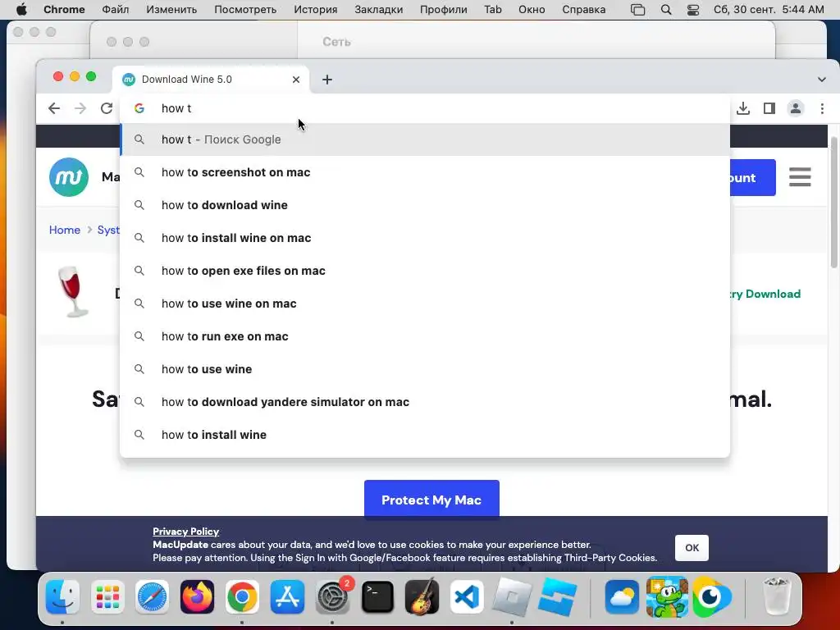Open Visual Studio Code from the Dock

click(x=467, y=596)
